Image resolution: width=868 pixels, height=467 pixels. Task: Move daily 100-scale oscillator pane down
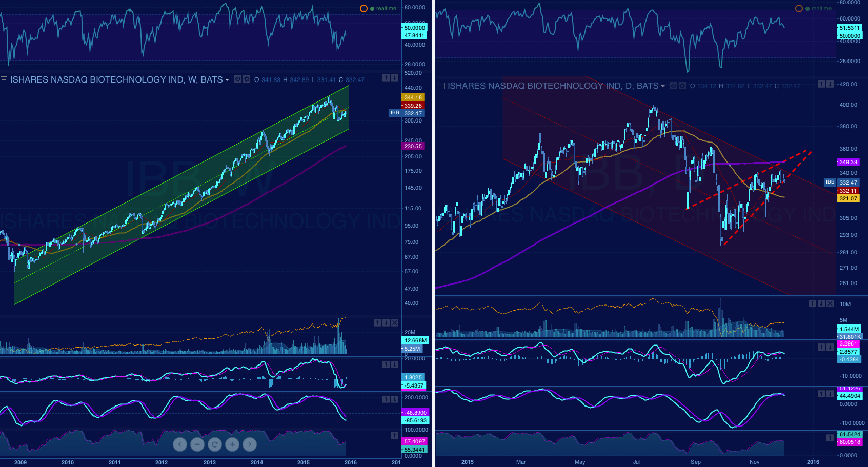[830, 394]
